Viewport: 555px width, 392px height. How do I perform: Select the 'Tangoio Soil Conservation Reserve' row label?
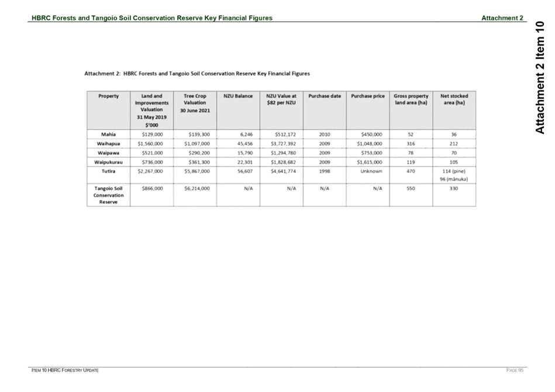(108, 195)
